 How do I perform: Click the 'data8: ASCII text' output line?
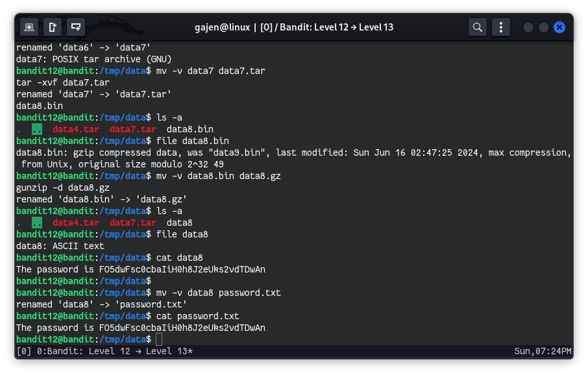click(x=60, y=246)
